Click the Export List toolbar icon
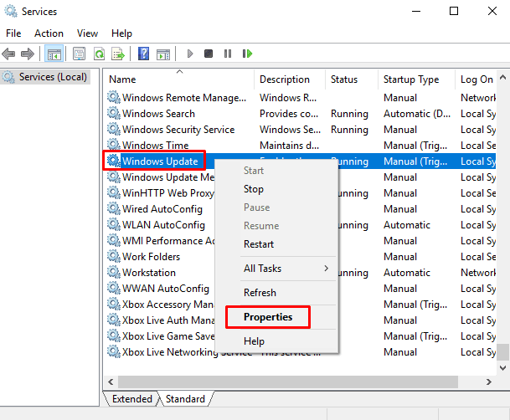Screen dimensions: 510x420 118,54
